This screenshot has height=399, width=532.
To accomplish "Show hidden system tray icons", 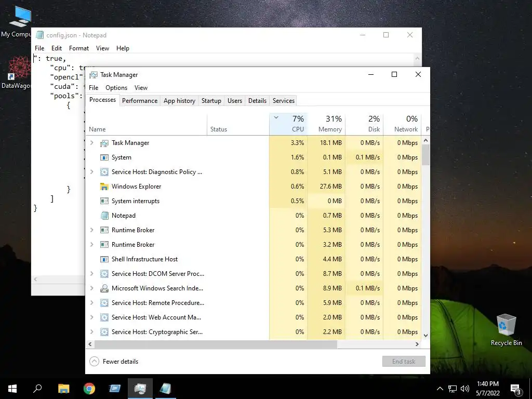I will point(440,389).
